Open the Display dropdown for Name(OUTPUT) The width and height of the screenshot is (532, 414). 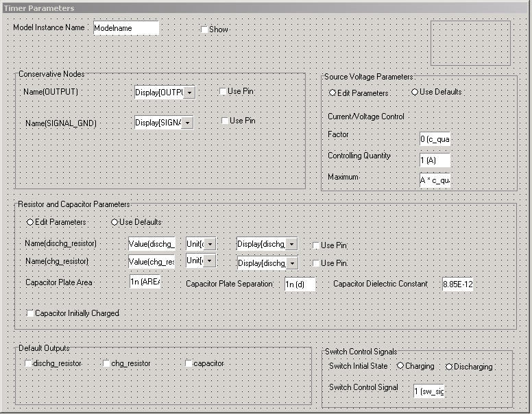(x=189, y=93)
